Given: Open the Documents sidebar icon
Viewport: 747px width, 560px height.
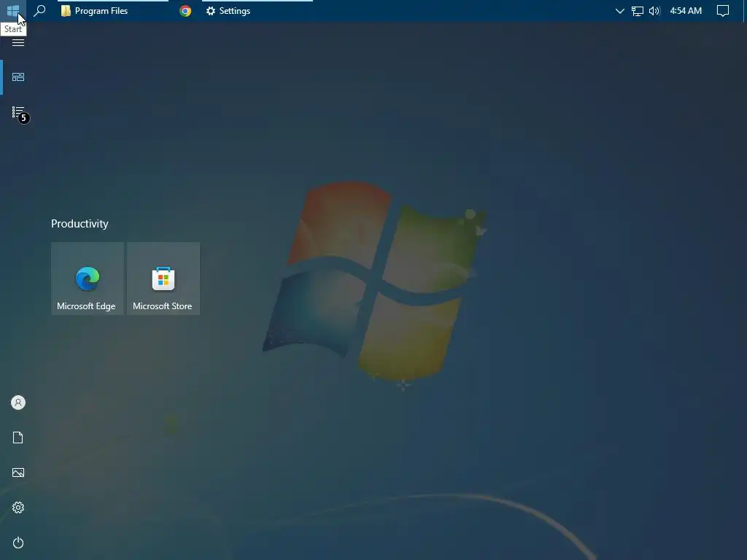Looking at the screenshot, I should (x=18, y=437).
